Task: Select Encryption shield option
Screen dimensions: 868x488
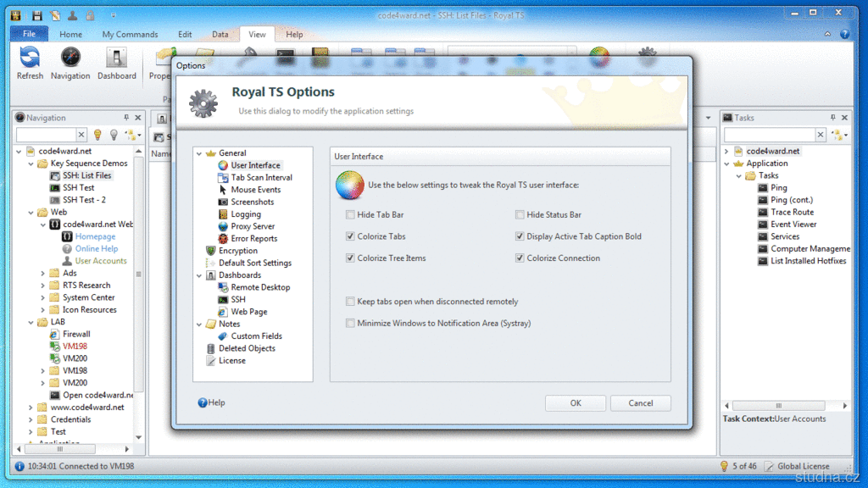Action: (x=210, y=251)
